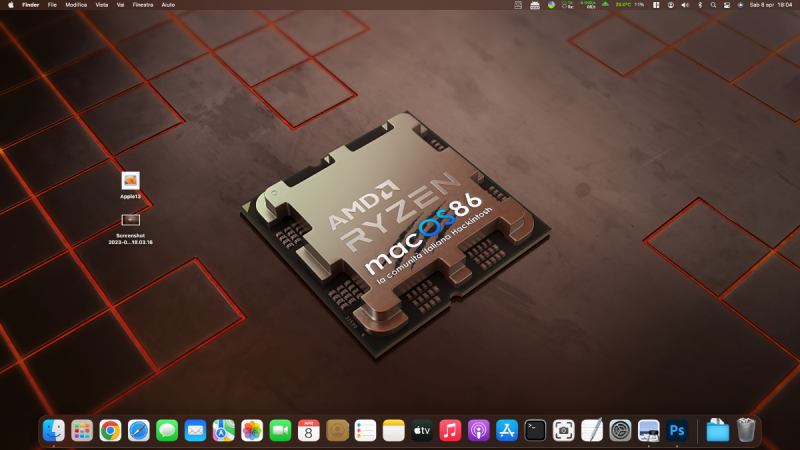Open the Apple menu
Screen dimensions: 800x450
(x=11, y=5)
